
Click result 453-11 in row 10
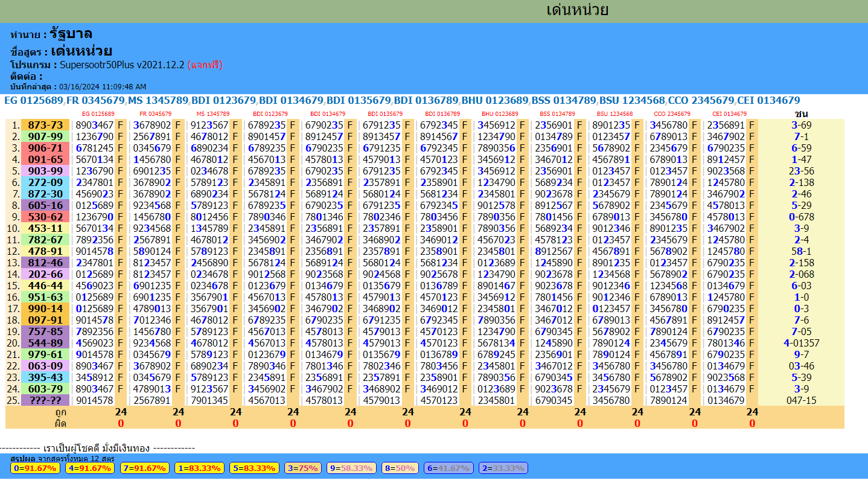coord(46,228)
